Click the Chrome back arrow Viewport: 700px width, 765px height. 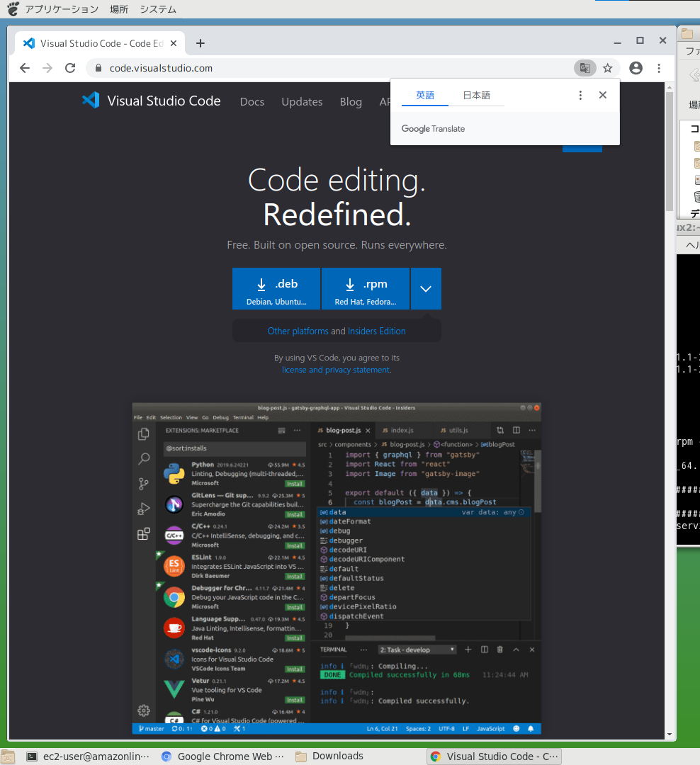click(x=24, y=68)
